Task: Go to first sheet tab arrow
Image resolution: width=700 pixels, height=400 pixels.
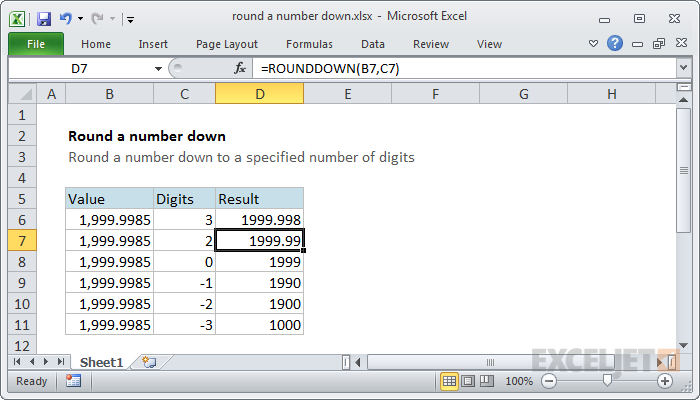Action: point(17,362)
